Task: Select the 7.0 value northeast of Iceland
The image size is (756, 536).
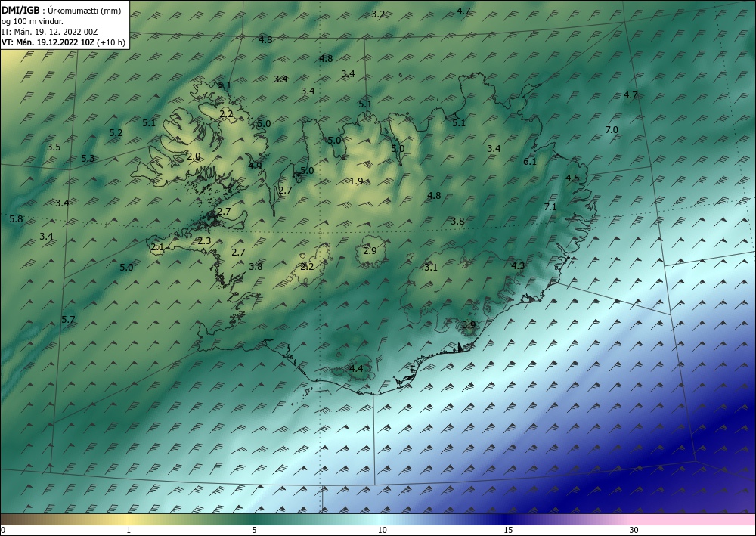Action: pyautogui.click(x=612, y=130)
